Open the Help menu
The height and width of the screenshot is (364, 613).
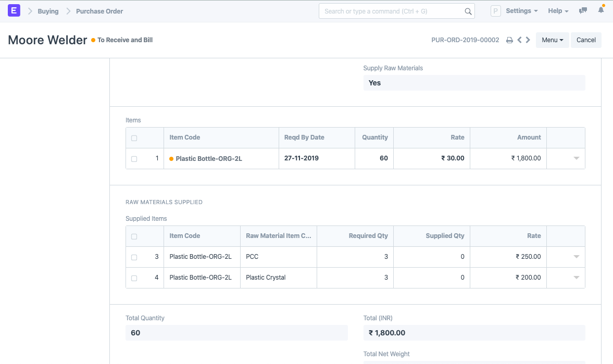pyautogui.click(x=558, y=11)
